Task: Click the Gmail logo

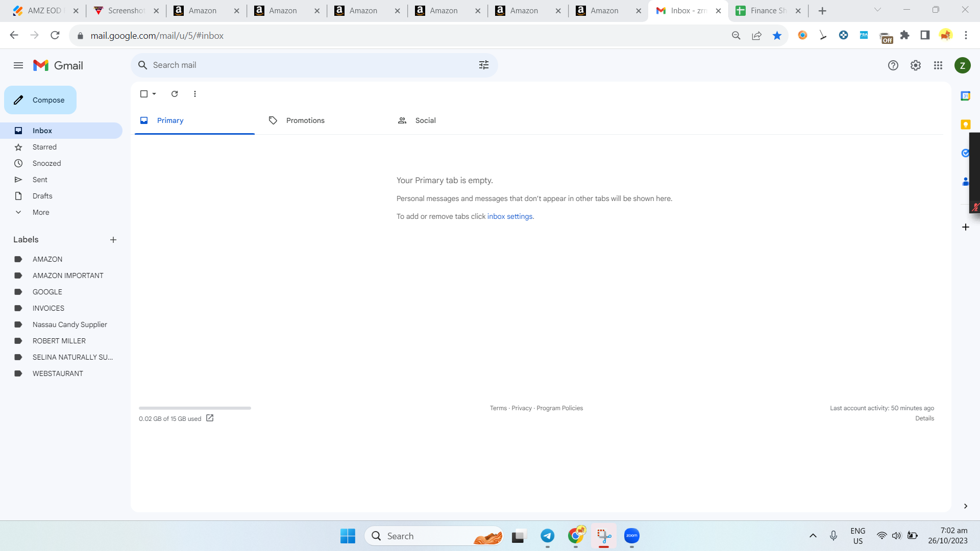Action: click(58, 65)
